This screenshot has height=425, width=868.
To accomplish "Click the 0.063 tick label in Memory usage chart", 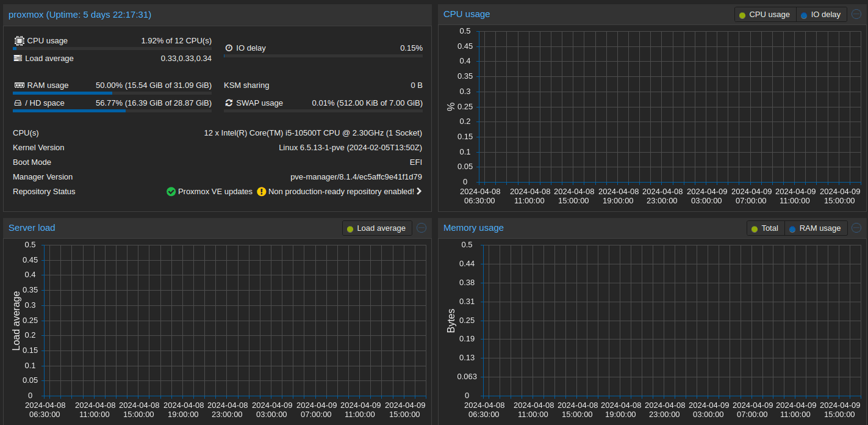I will point(467,377).
